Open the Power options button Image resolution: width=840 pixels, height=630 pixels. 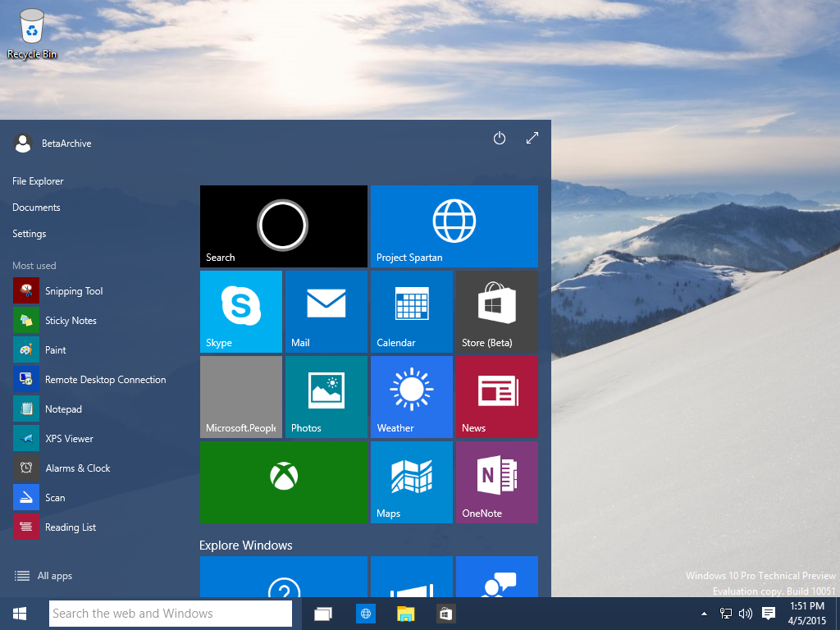[499, 139]
